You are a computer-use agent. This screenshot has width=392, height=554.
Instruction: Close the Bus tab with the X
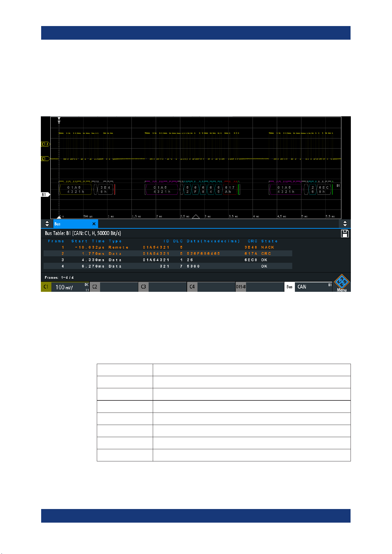(x=94, y=224)
